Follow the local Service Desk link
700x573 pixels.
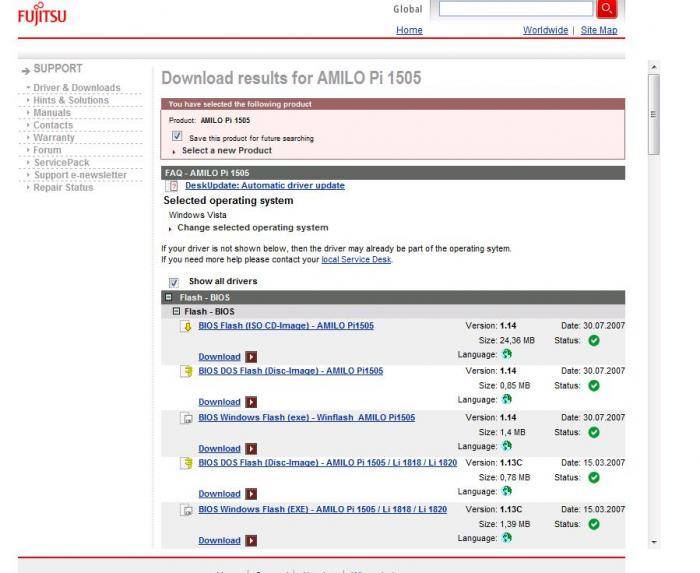coord(356,260)
